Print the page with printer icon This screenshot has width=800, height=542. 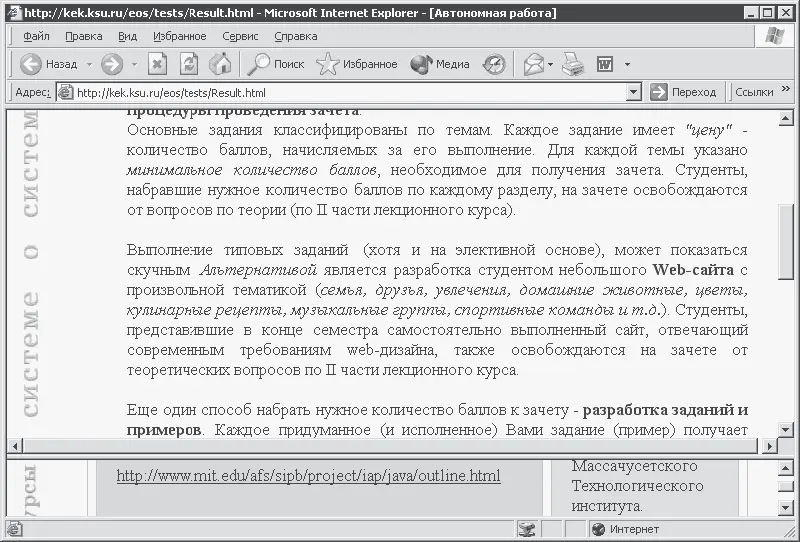click(x=572, y=64)
